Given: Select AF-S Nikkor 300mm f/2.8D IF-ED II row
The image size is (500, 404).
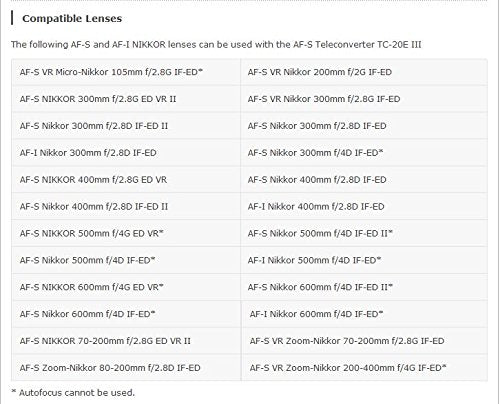Looking at the screenshot, I should pyautogui.click(x=126, y=126).
